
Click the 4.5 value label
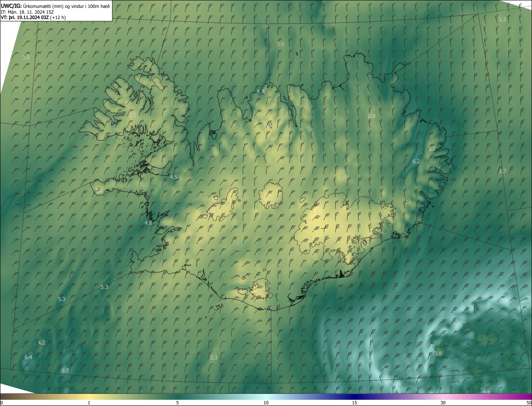tap(173, 177)
